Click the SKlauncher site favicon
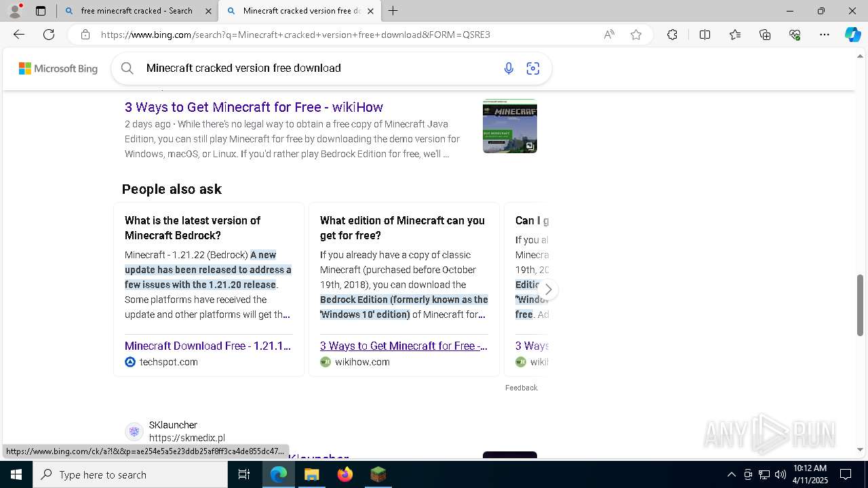This screenshot has height=488, width=868. click(134, 431)
